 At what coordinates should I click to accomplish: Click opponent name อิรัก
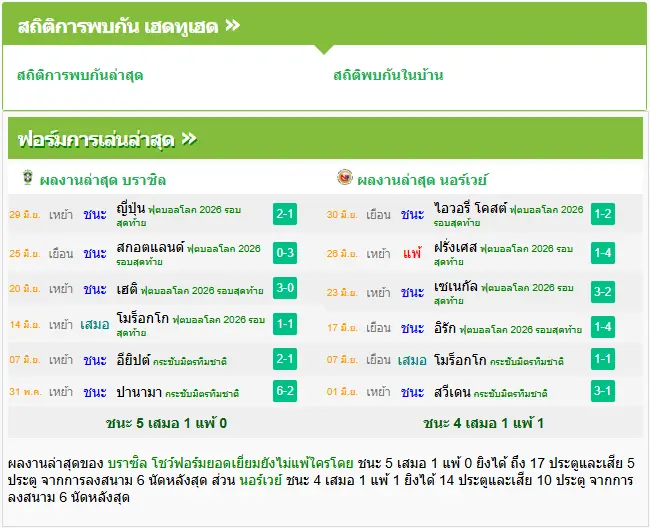445,328
